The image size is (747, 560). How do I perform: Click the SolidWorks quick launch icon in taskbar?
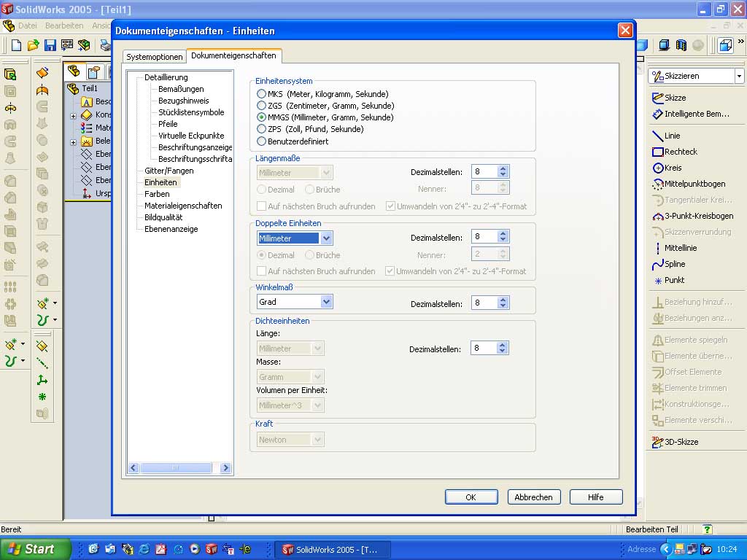211,549
